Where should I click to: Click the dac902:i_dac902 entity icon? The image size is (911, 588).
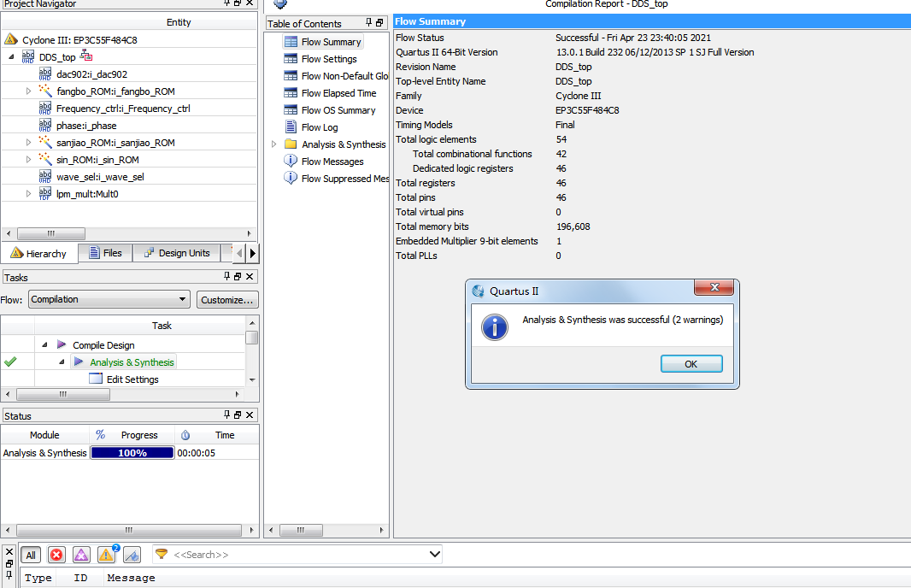coord(45,73)
